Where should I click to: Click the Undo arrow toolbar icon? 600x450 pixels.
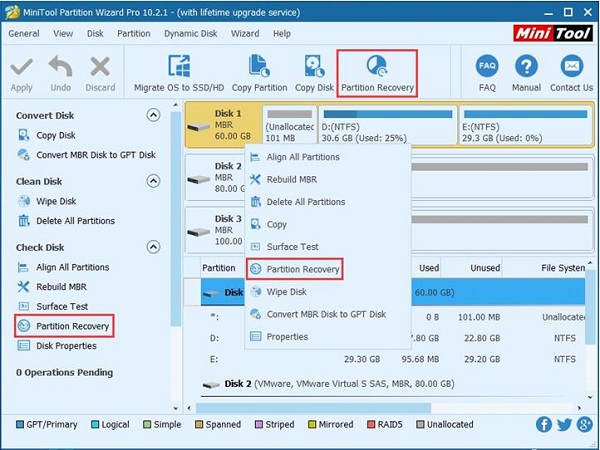60,68
